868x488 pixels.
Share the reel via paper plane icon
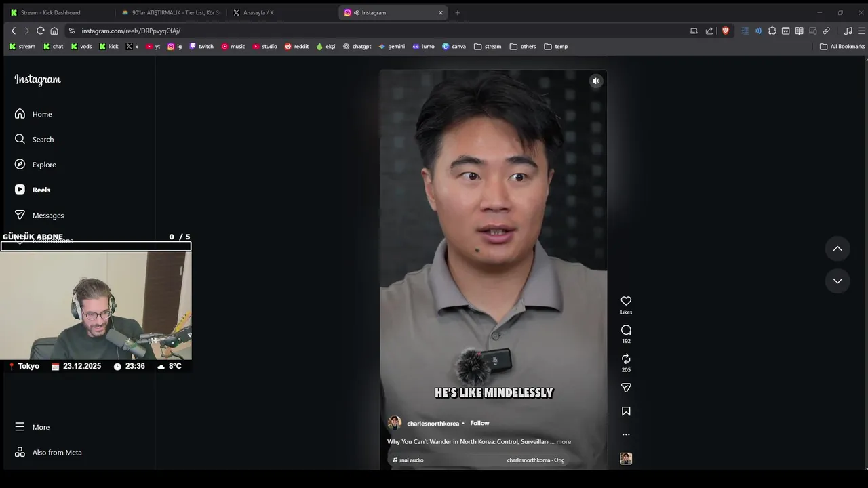coord(626,388)
